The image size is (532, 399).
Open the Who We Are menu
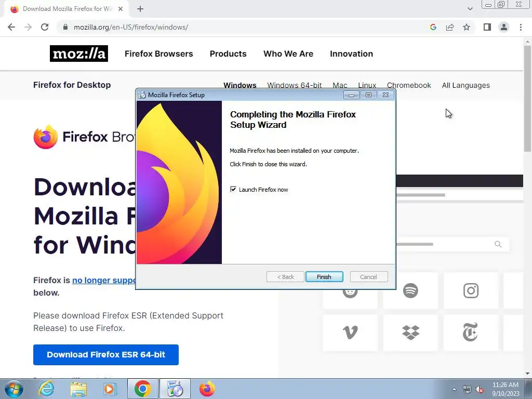pos(288,54)
